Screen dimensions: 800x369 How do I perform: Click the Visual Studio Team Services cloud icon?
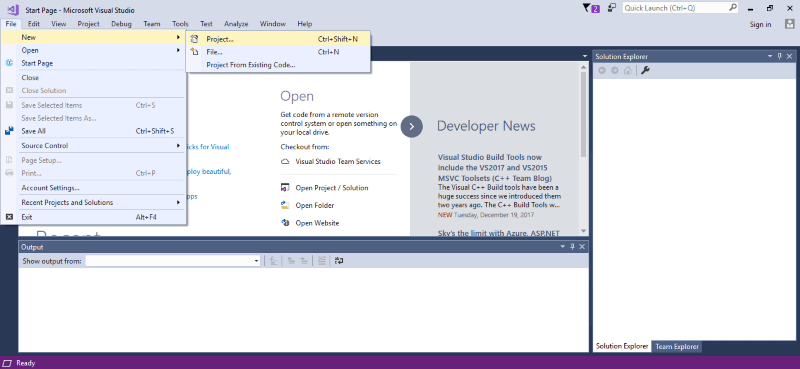[x=285, y=161]
